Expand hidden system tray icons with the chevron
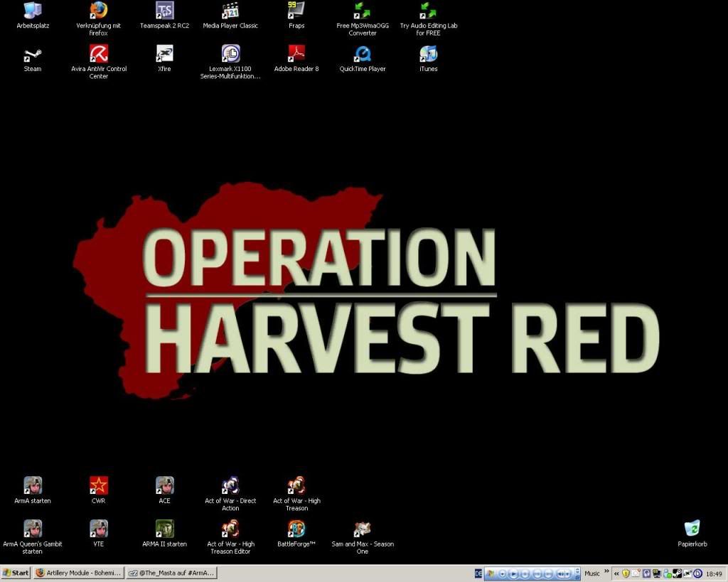 click(616, 573)
